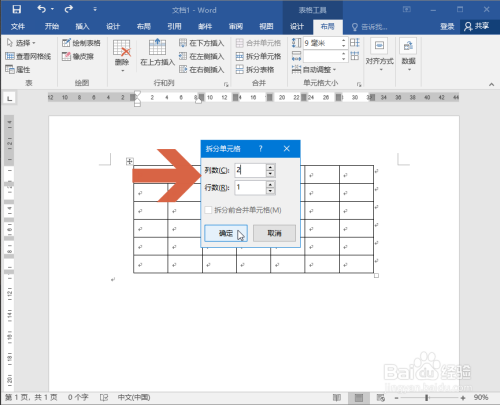Image resolution: width=500 pixels, height=405 pixels.
Task: Open Table Tools 设计 tab
Action: click(297, 27)
